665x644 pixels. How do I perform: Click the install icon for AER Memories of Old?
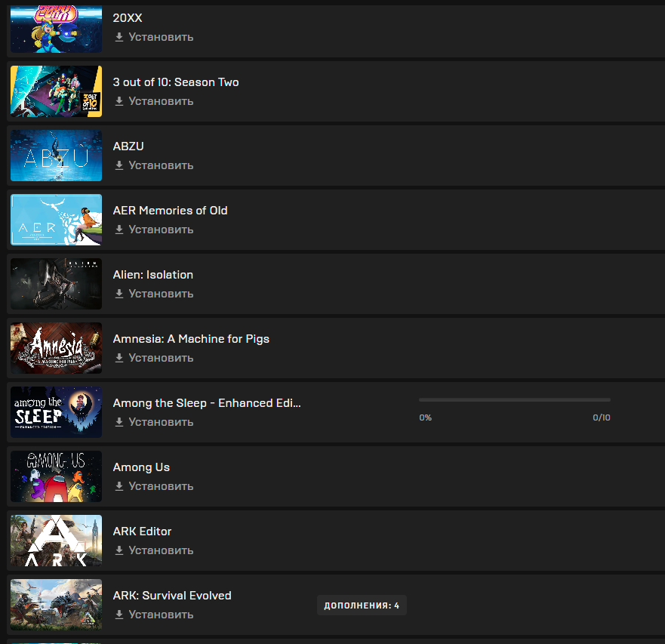pos(119,230)
